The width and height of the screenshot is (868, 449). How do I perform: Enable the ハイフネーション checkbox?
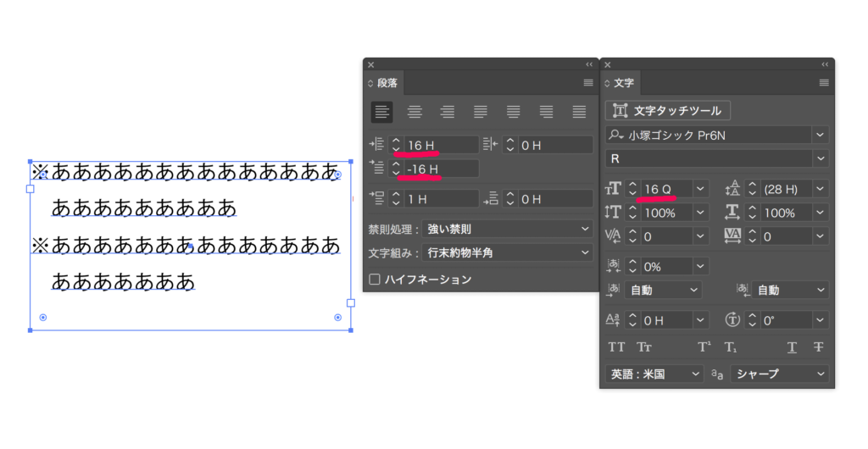pos(375,280)
